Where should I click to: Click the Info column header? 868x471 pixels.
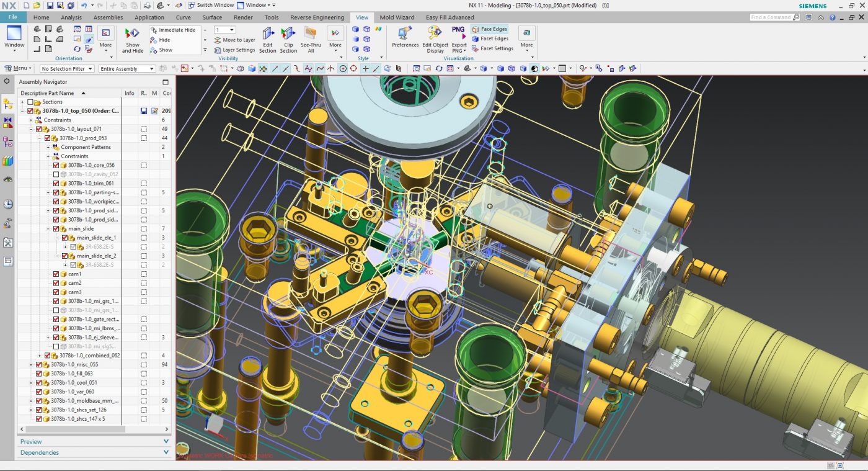tap(130, 93)
